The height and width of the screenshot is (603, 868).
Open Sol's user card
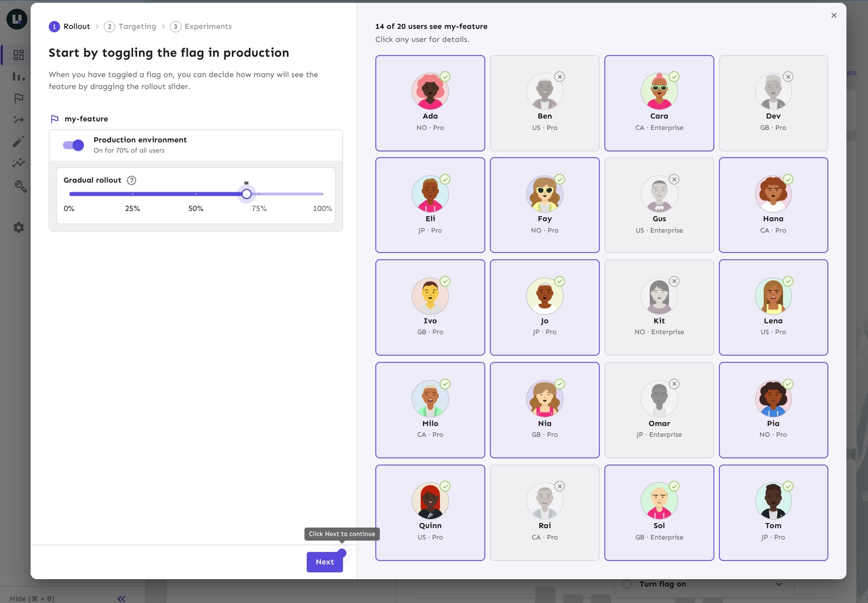click(659, 513)
